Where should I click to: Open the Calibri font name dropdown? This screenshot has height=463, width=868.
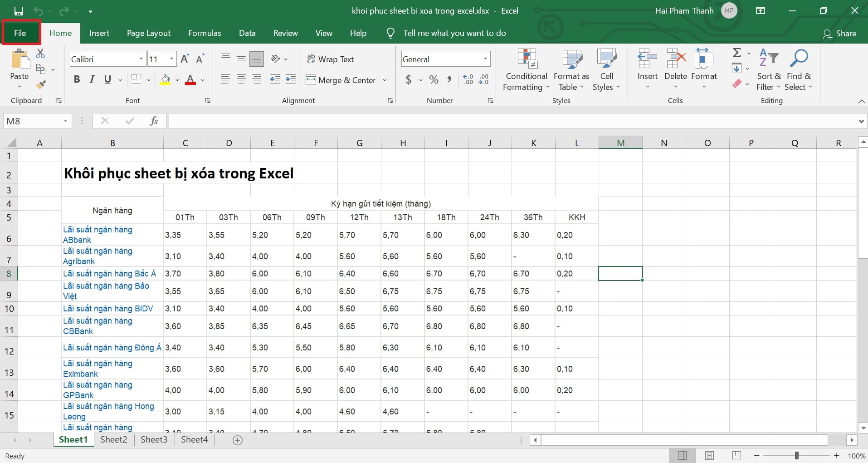pos(141,59)
